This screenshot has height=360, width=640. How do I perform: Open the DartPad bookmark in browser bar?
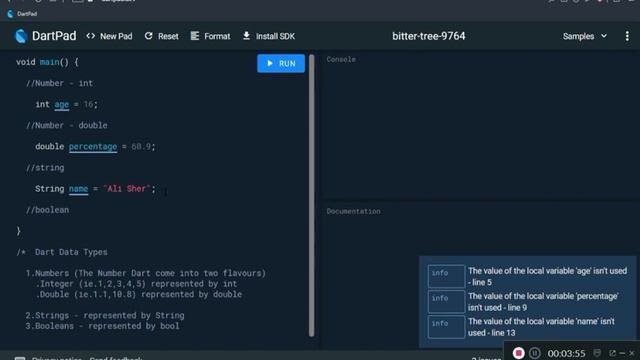tap(22, 14)
